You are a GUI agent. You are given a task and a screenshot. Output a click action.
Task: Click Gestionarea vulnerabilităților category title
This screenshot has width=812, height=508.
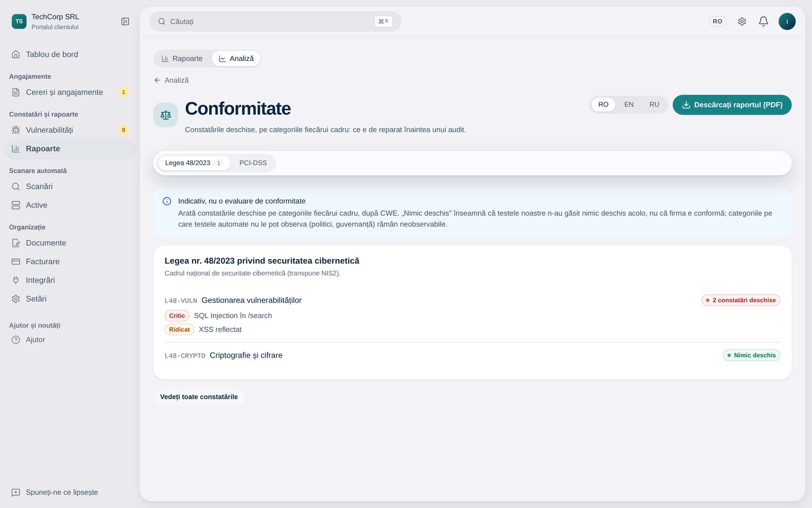(252, 300)
